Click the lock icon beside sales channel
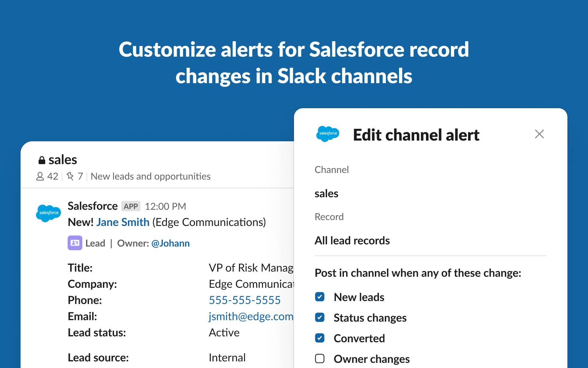The width and height of the screenshot is (588, 368). click(x=42, y=160)
